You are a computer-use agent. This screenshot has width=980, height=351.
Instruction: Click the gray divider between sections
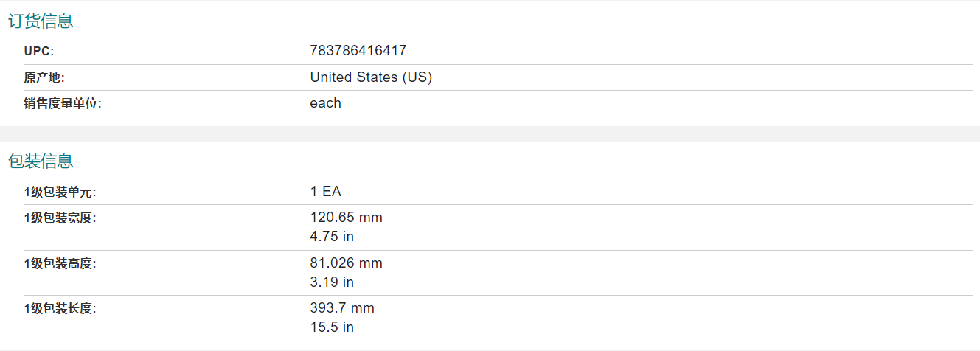(x=490, y=133)
